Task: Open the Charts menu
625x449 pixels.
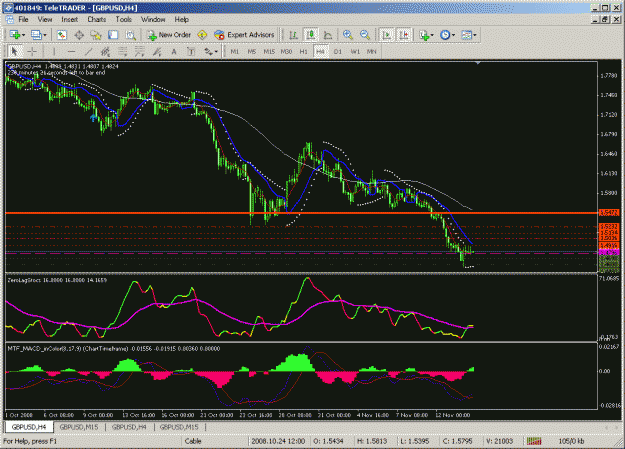Action: 97,20
